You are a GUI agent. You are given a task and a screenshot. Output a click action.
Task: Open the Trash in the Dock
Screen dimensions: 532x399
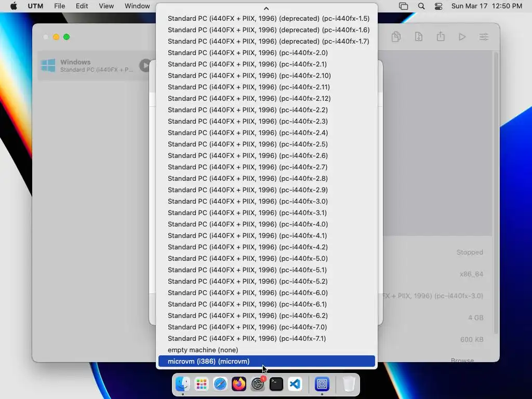[x=349, y=384]
